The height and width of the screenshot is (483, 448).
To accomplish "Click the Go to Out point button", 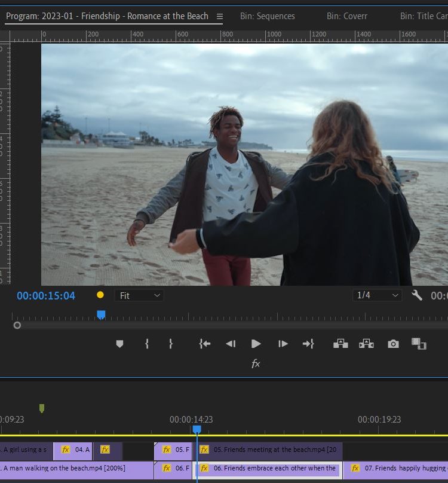I will [308, 344].
